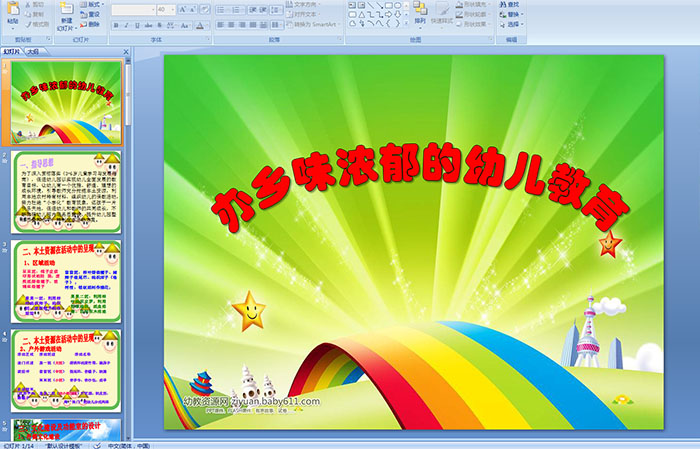The width and height of the screenshot is (700, 449).
Task: Click the Bullets list icon
Action: click(x=222, y=10)
